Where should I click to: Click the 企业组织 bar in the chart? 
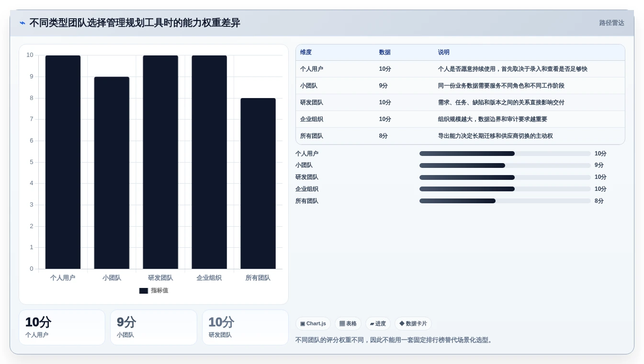click(209, 162)
